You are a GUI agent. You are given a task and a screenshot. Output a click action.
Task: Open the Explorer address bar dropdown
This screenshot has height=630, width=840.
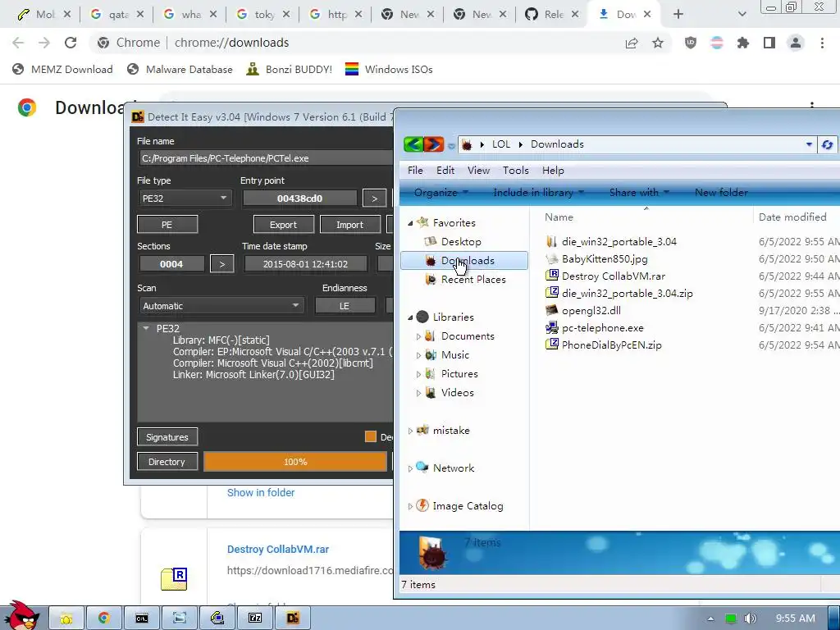pos(809,144)
